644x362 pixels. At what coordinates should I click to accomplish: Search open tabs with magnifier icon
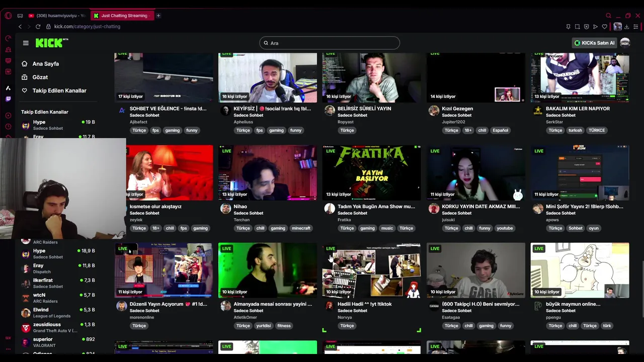pyautogui.click(x=608, y=16)
